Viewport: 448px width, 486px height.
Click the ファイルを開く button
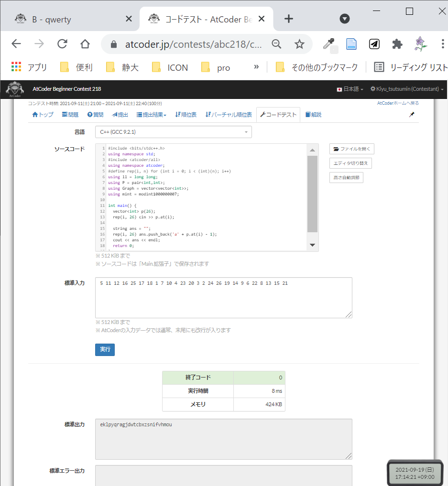352,149
